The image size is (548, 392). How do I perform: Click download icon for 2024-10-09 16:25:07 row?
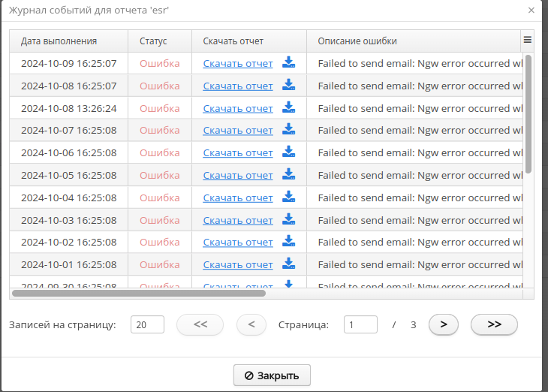[x=289, y=63]
